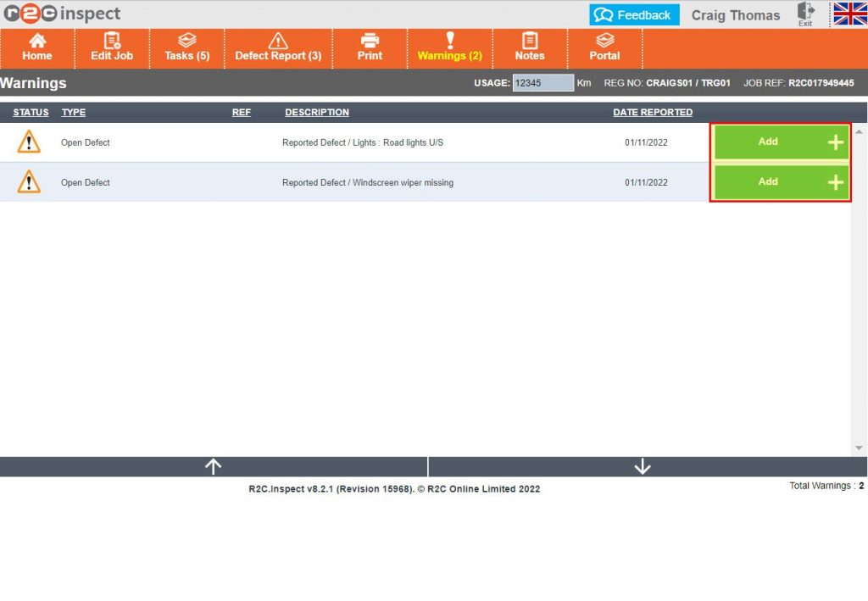The image size is (868, 601).
Task: Sort warnings by DESCRIPTION
Action: pos(316,112)
